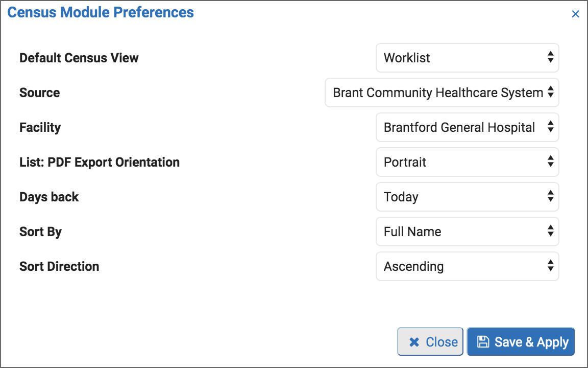The width and height of the screenshot is (588, 368).
Task: Click the Source dropdown up-down arrows
Action: click(551, 92)
